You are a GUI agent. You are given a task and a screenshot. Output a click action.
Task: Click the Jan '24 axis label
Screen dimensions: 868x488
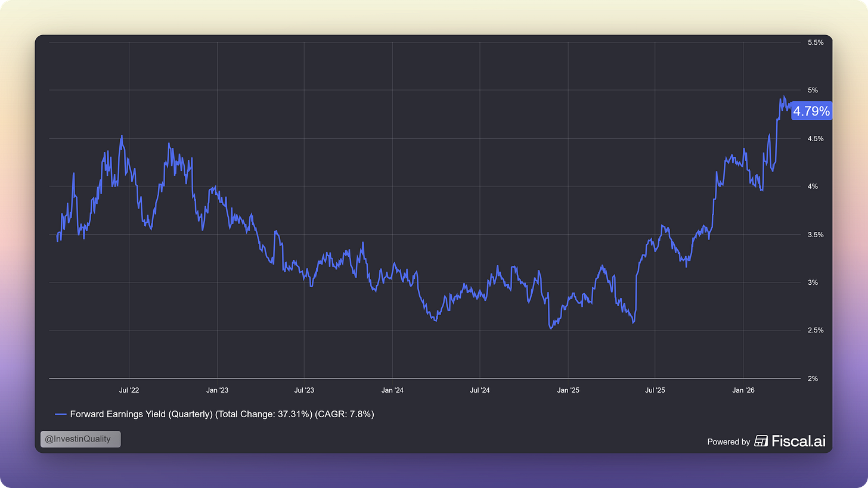tap(392, 390)
